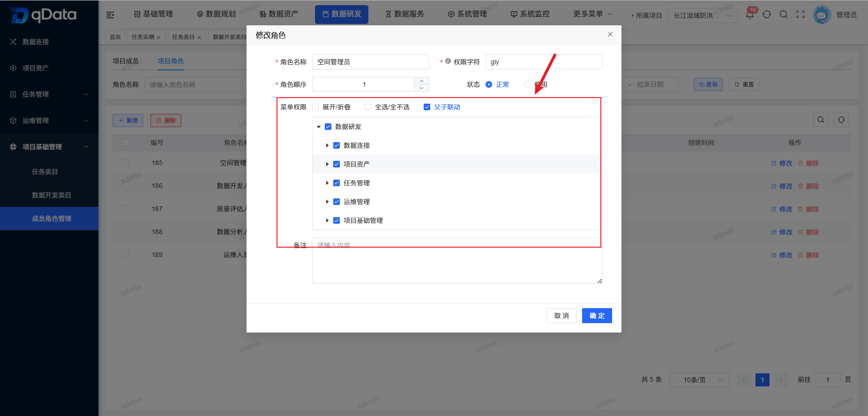The image size is (868, 416).
Task: Click 删除 for row 186
Action: 808,186
